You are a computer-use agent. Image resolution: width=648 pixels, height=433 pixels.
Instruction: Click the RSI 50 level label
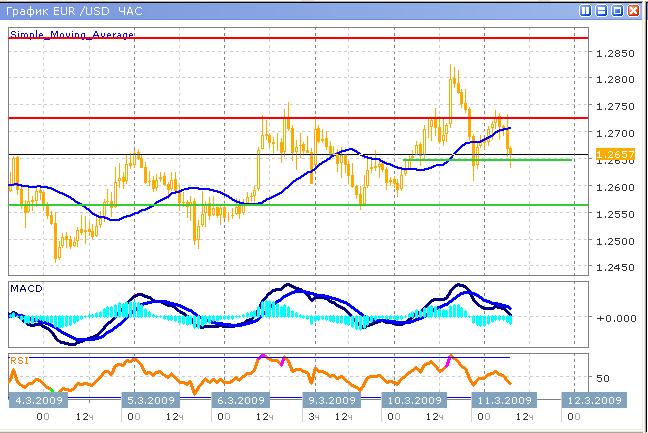(x=604, y=379)
